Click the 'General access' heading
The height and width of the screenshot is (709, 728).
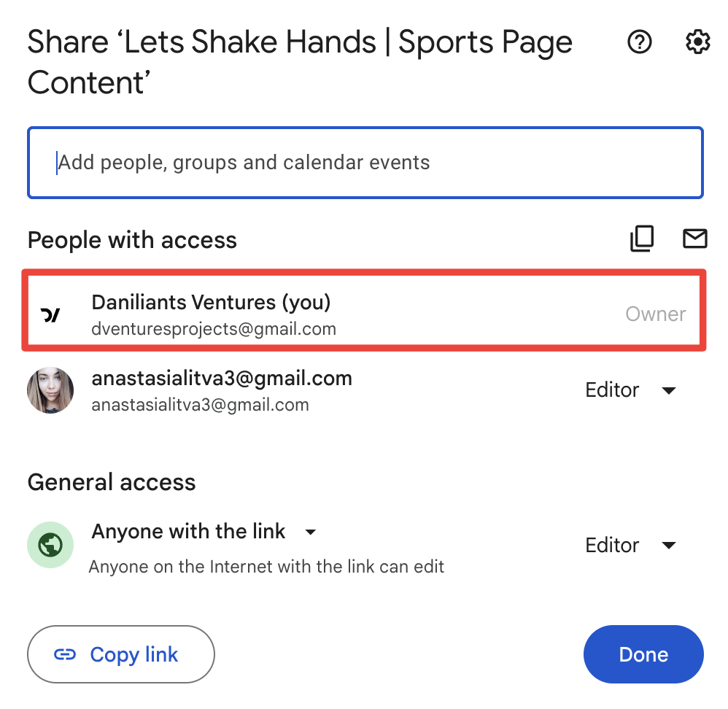(x=112, y=482)
